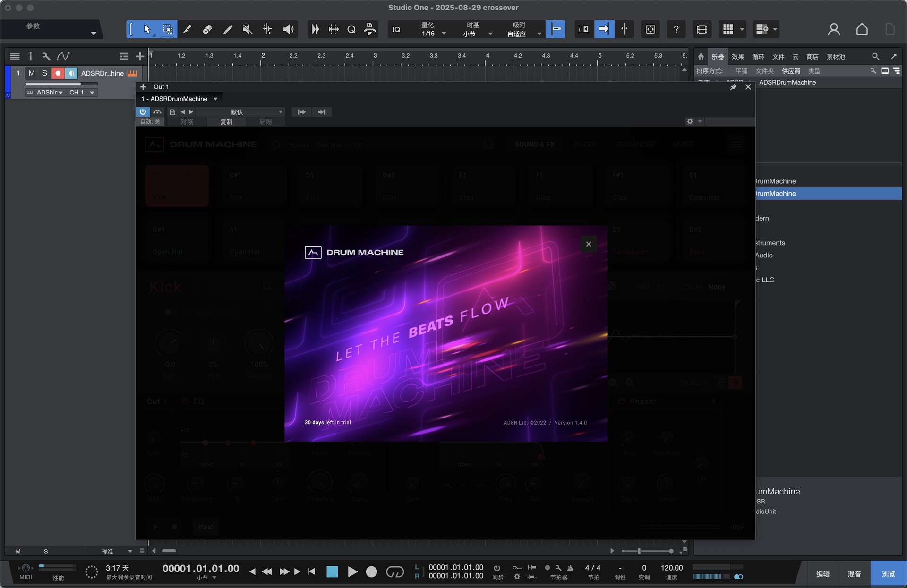Viewport: 907px width, 588px height.
Task: Open browser search magnifier
Action: (875, 57)
